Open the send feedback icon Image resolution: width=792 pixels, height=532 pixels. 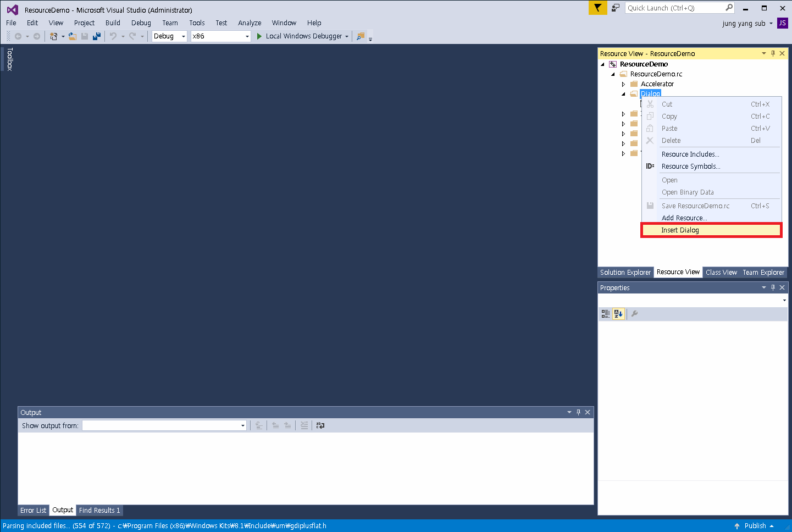[616, 8]
